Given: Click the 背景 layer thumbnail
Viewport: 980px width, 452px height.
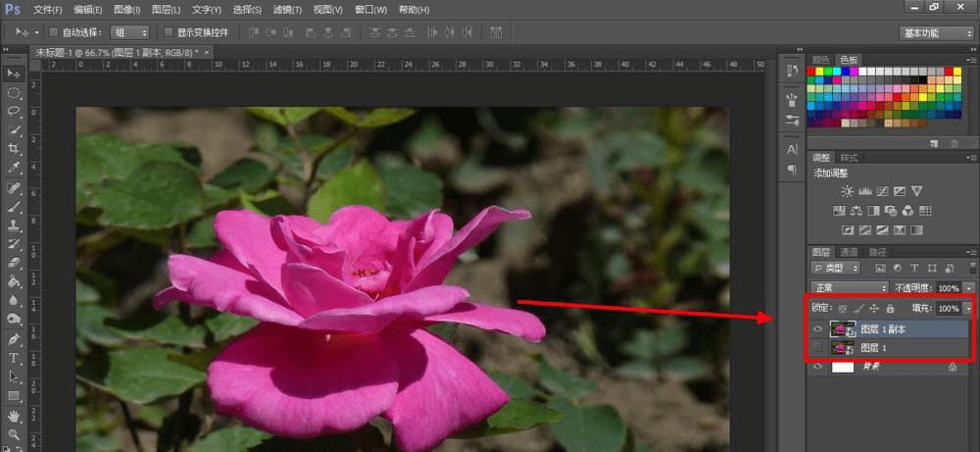Looking at the screenshot, I should (x=843, y=367).
